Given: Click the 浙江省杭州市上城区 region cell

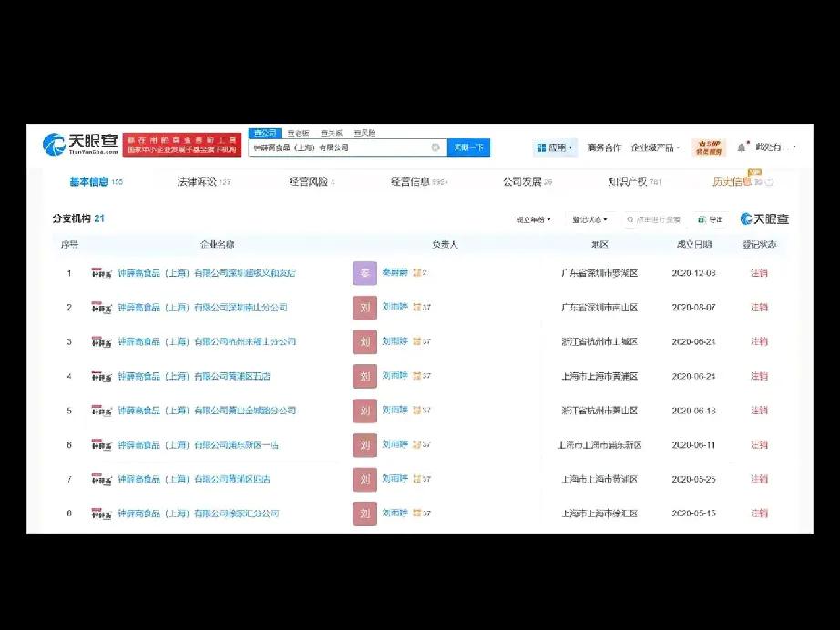Looking at the screenshot, I should [x=599, y=341].
